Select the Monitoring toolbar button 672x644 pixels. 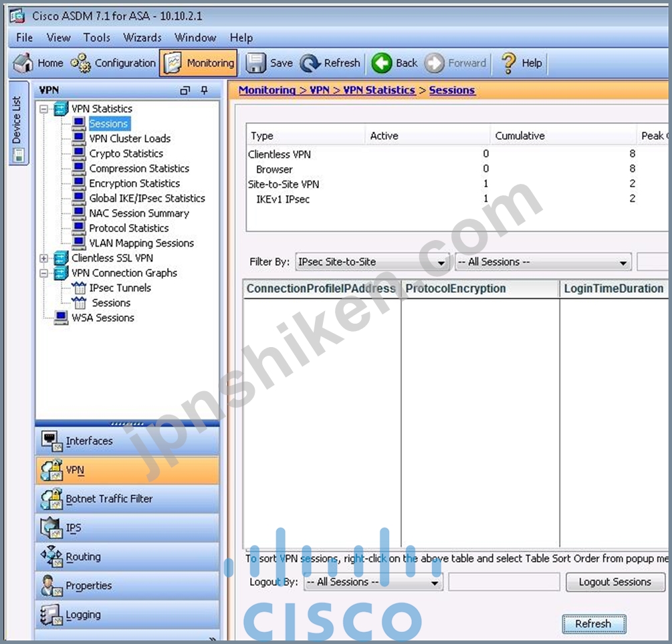[x=199, y=63]
